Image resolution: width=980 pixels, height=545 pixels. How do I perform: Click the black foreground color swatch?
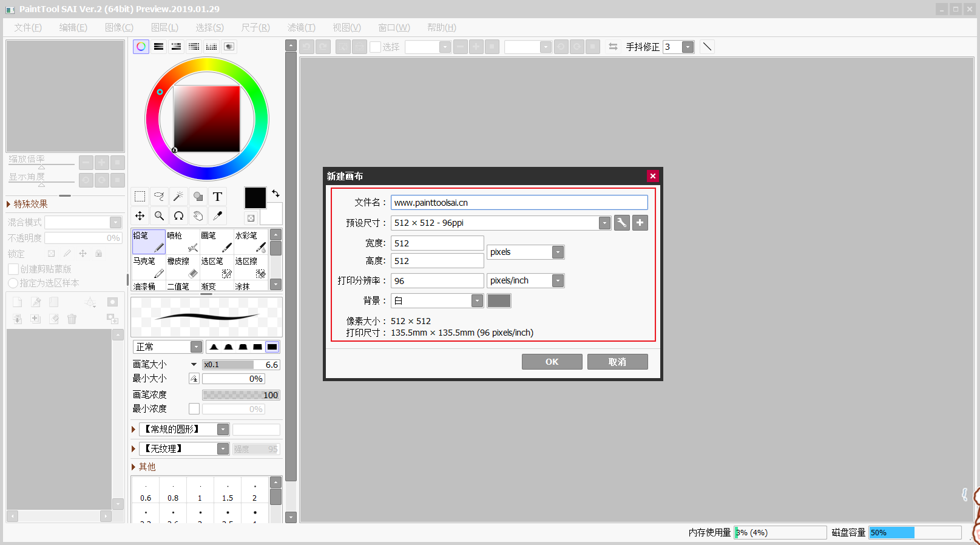pyautogui.click(x=255, y=198)
